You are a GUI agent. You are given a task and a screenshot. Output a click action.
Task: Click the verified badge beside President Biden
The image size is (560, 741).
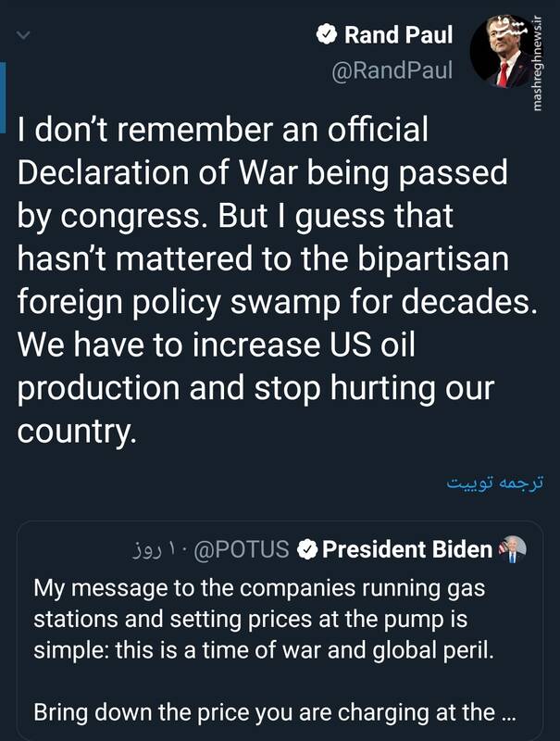click(308, 550)
